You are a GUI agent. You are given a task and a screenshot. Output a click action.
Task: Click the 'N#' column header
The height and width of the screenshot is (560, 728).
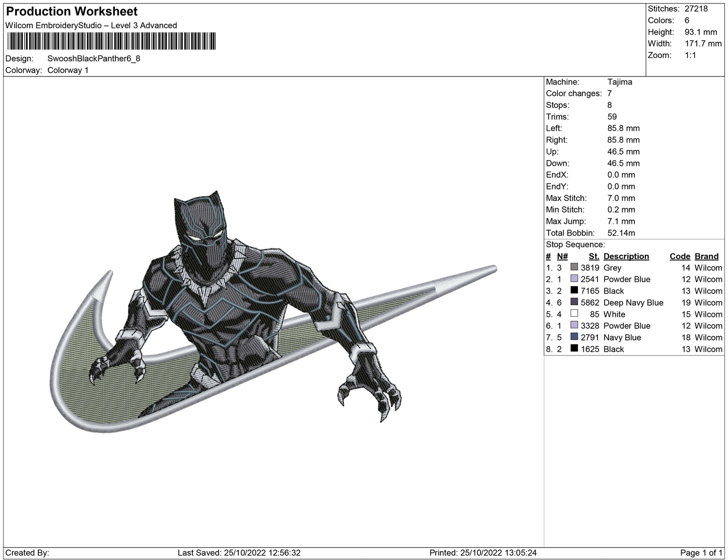(x=562, y=256)
